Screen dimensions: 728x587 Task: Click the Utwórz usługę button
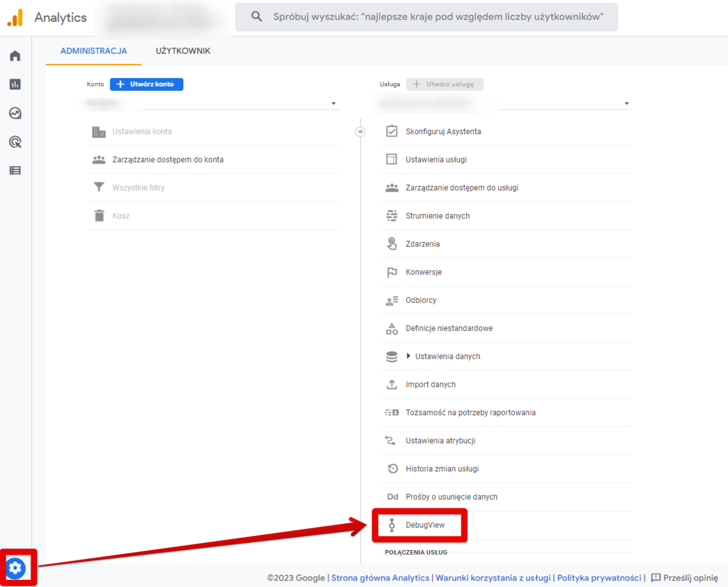[444, 84]
